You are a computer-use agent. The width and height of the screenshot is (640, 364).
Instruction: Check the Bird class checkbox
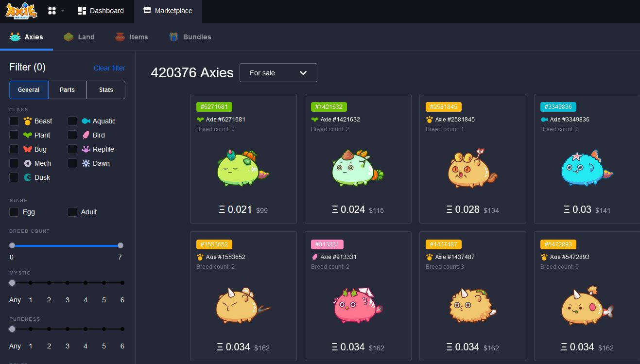[72, 135]
